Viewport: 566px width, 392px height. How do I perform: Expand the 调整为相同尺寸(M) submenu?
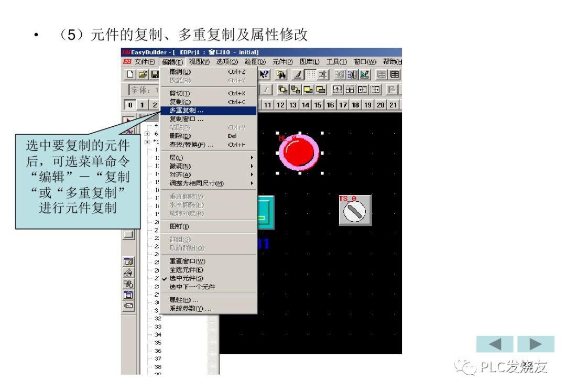point(209,183)
